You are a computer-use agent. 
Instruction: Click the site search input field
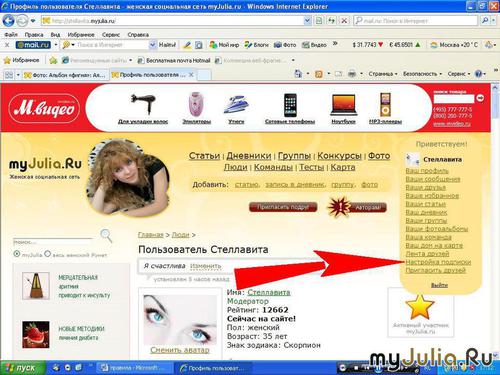[x=53, y=242]
